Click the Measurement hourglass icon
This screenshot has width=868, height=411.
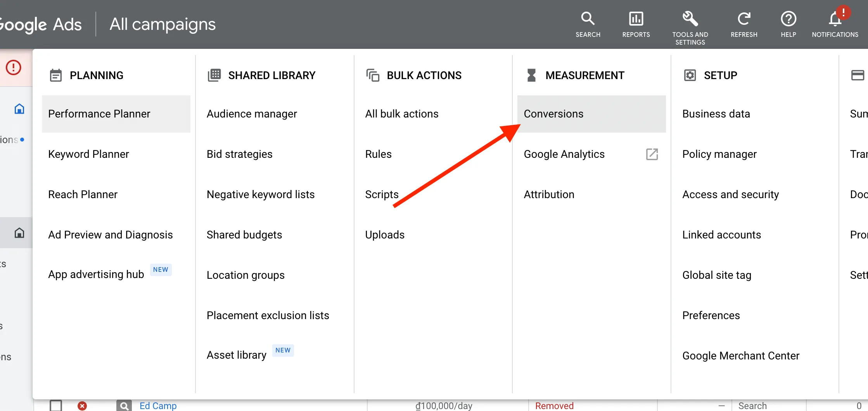pos(531,75)
